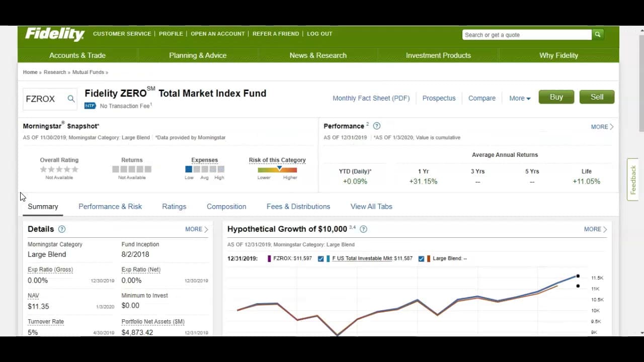Click Mutual Funds in the breadcrumb
This screenshot has height=362, width=644.
pyautogui.click(x=88, y=72)
